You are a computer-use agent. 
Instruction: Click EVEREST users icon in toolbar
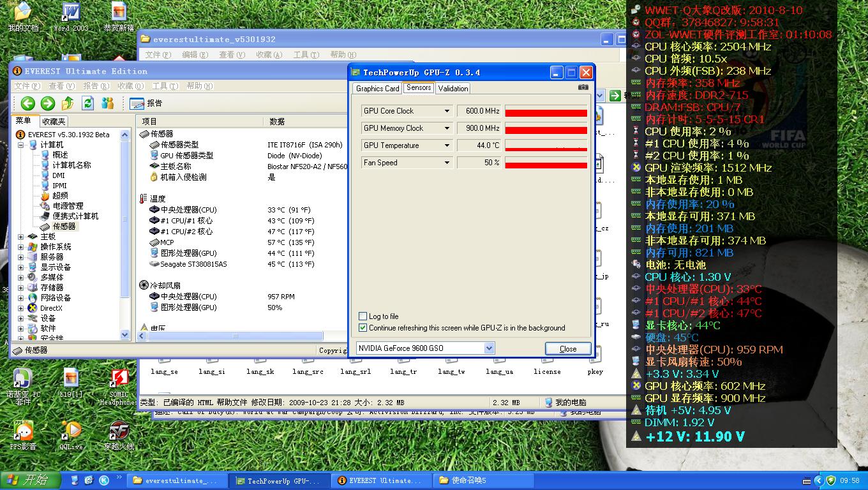[x=108, y=103]
